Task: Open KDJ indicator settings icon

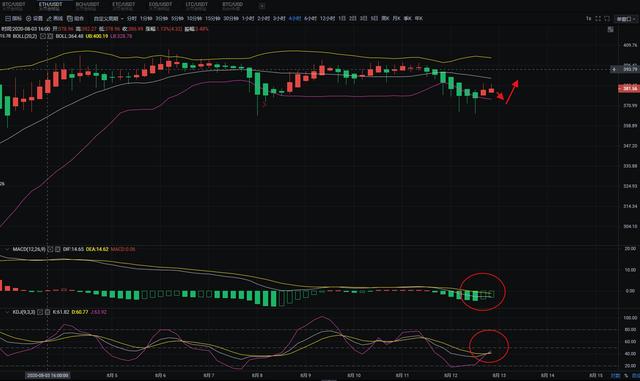Action: coord(40,312)
